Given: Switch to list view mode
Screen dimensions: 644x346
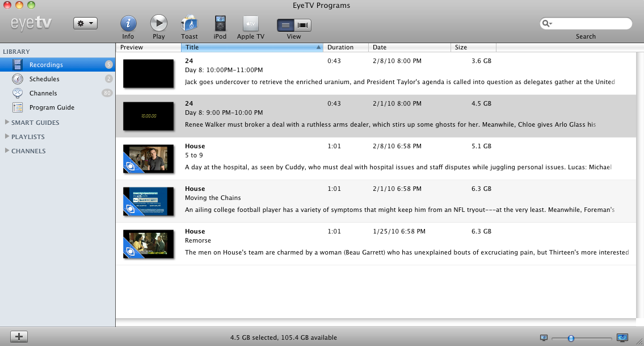Looking at the screenshot, I should coord(285,25).
